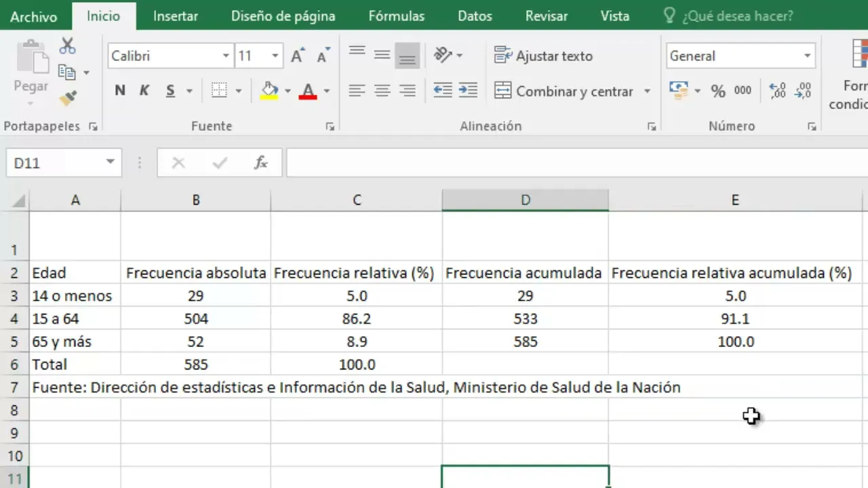
Task: Open the General number format dropdown
Action: (x=807, y=56)
